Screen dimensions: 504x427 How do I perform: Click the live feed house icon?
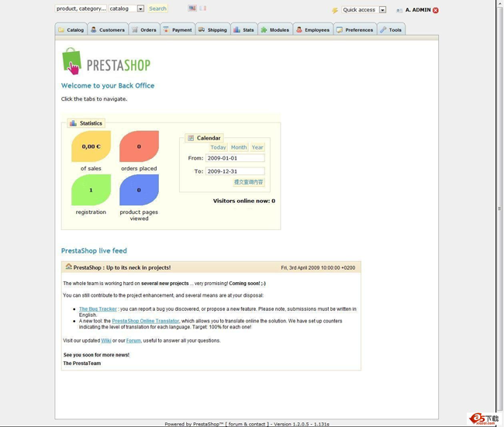coord(68,267)
